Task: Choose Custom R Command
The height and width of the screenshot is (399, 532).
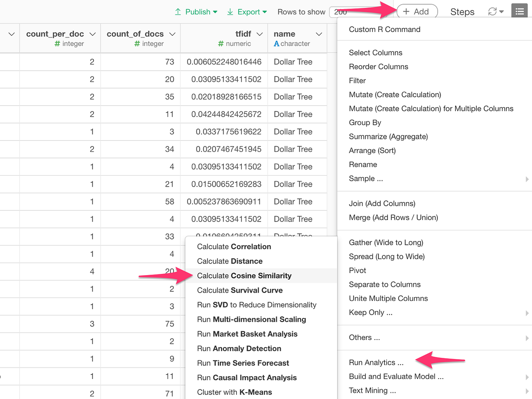Action: tap(384, 29)
